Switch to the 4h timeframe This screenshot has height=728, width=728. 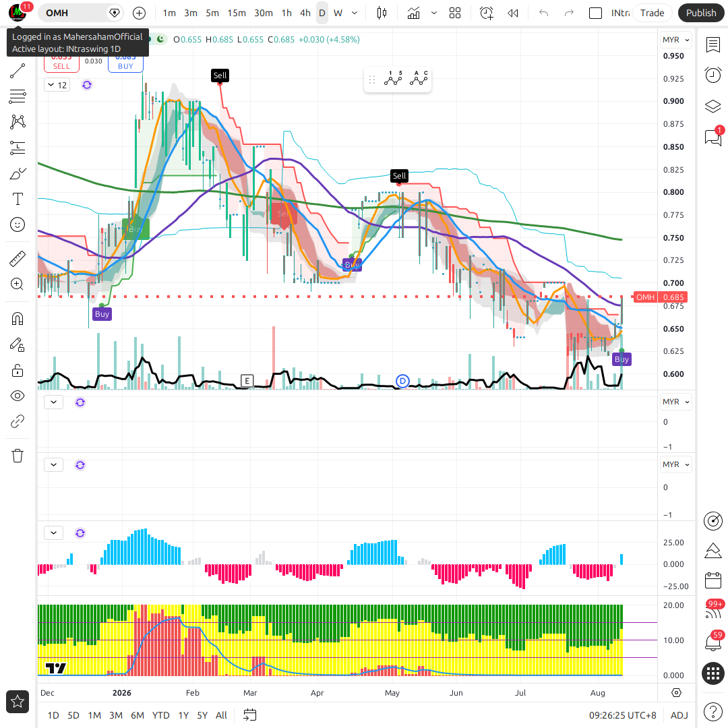[305, 13]
